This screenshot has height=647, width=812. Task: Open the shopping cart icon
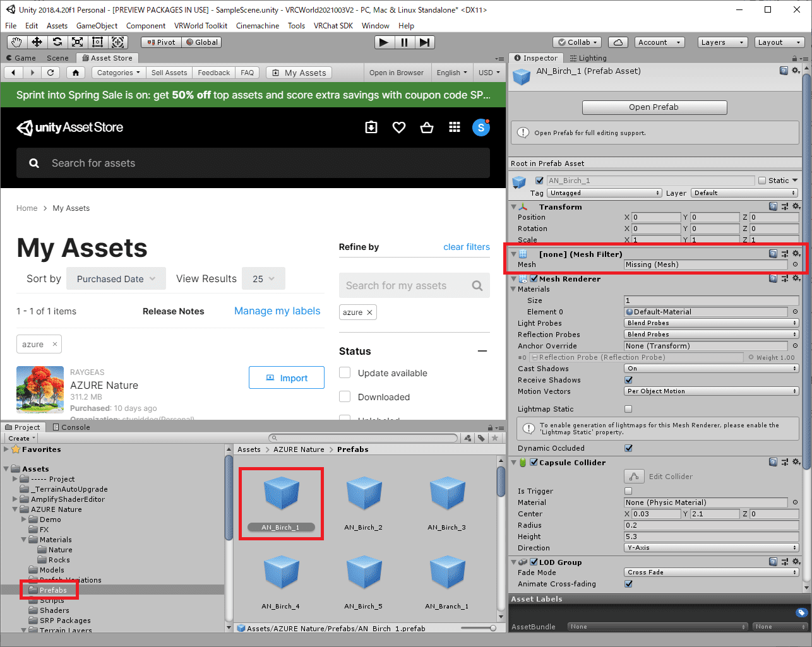tap(427, 128)
